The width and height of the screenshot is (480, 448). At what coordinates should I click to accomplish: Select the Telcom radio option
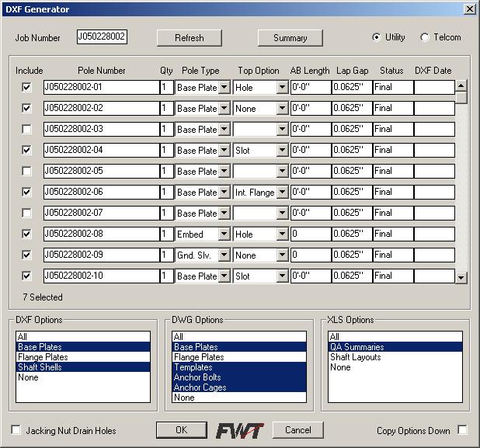[424, 37]
